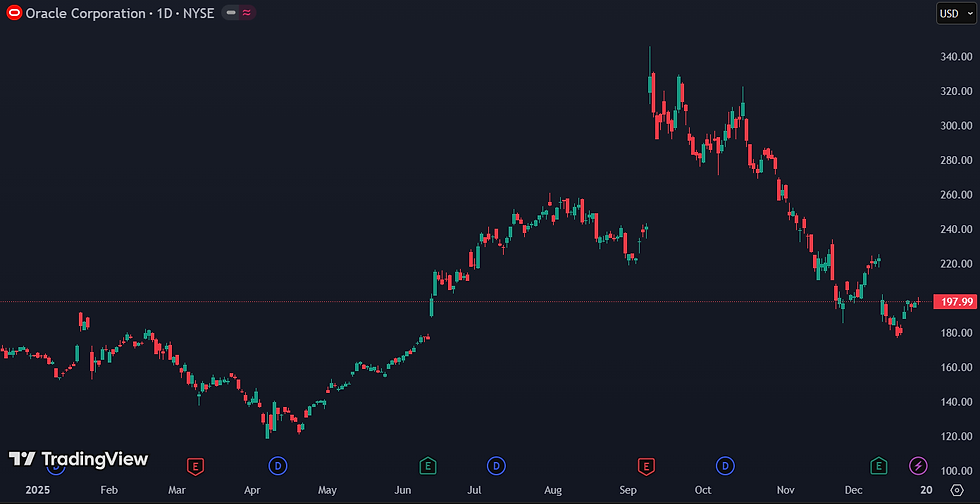Click the 180.00 price axis label

point(956,333)
